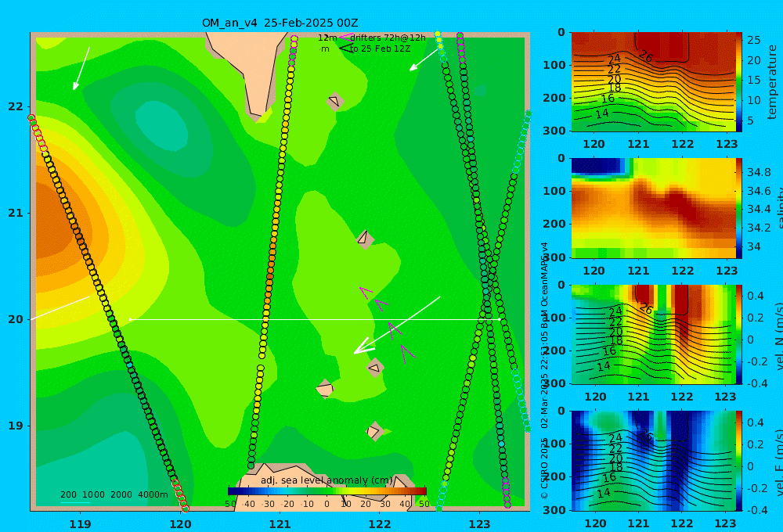This screenshot has width=783, height=532.
Task: Click the 300 depth label of the salinity panel
Action: point(555,257)
